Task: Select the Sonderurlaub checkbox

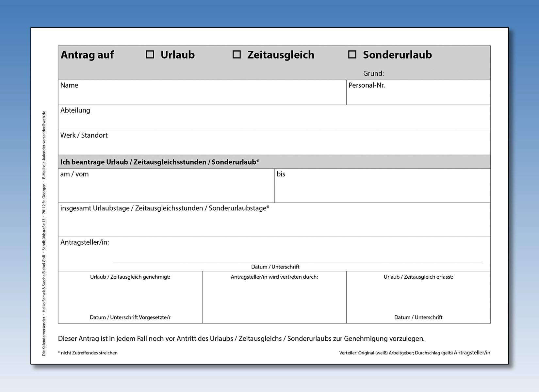Action: [x=352, y=55]
